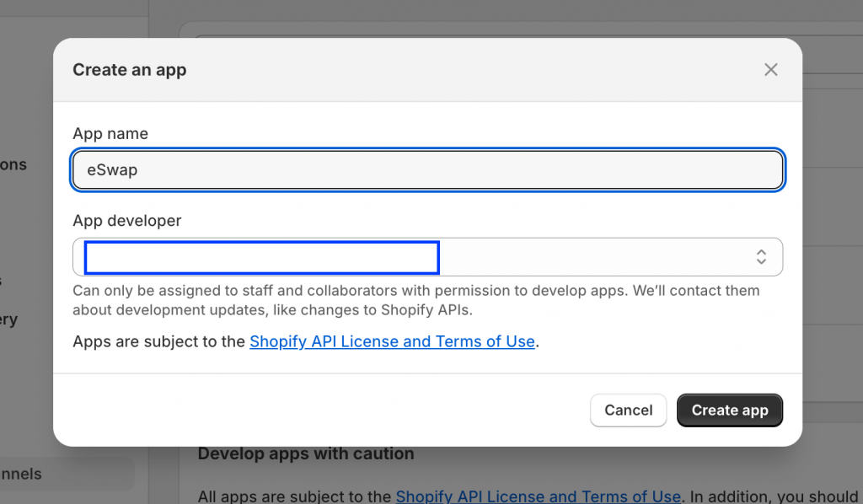Click the Develop apps with caution heading
Viewport: 863px width, 504px height.
click(x=306, y=453)
